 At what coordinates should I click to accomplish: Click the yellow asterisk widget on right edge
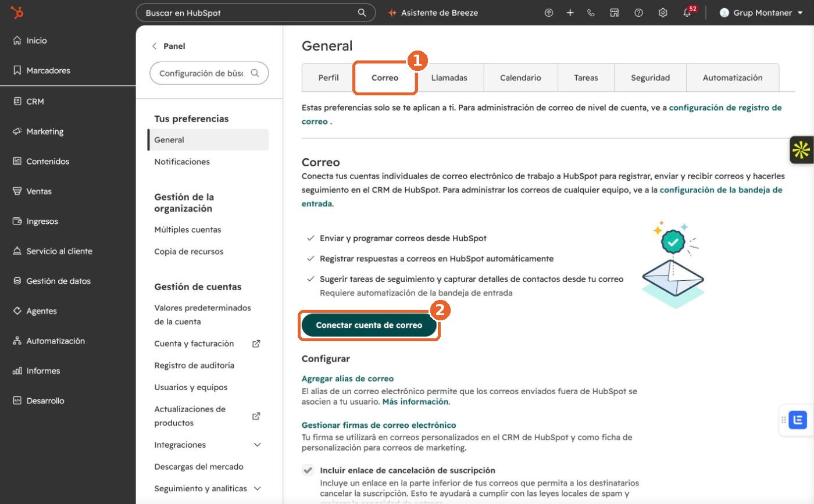point(801,150)
